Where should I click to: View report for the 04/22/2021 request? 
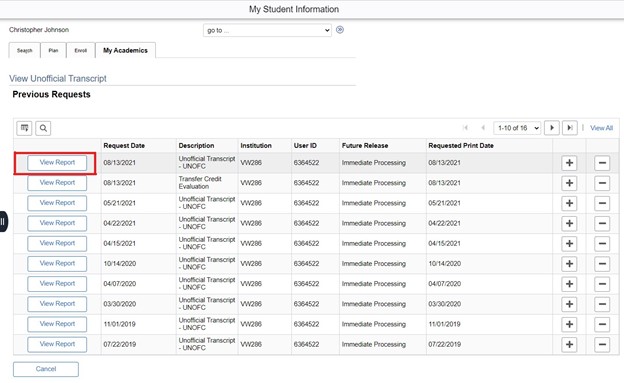click(57, 223)
